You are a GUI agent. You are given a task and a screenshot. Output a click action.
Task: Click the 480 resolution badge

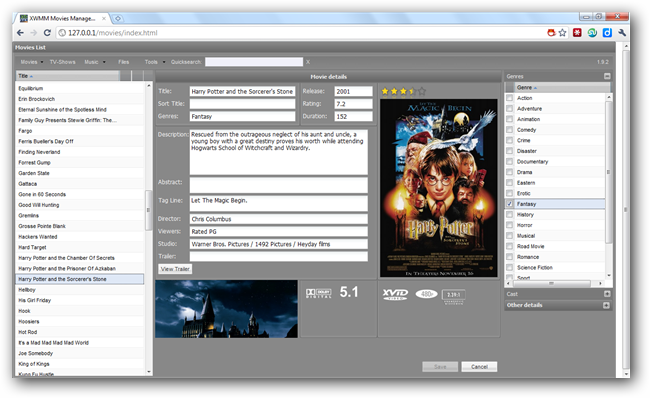coord(427,294)
